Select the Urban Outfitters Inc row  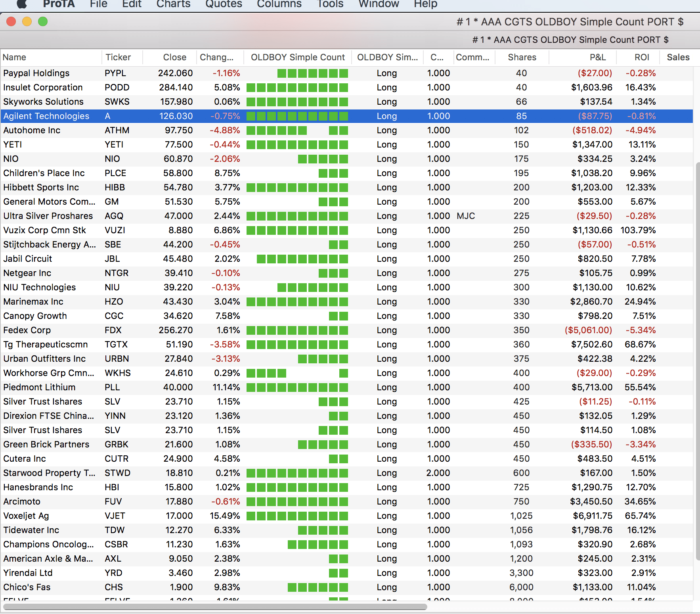click(x=347, y=359)
